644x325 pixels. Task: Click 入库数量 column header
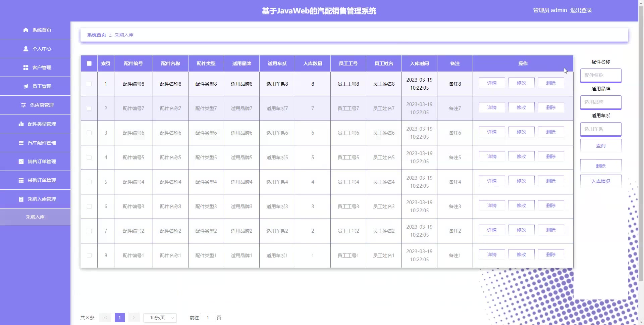(x=313, y=63)
